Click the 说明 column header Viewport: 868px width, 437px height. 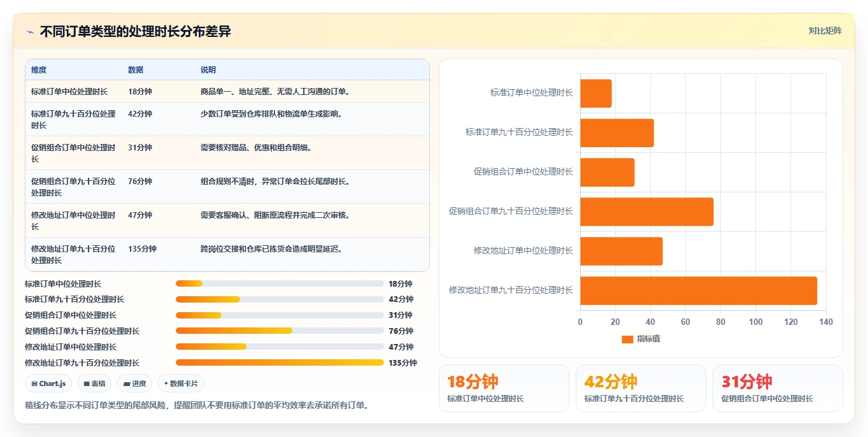click(208, 70)
